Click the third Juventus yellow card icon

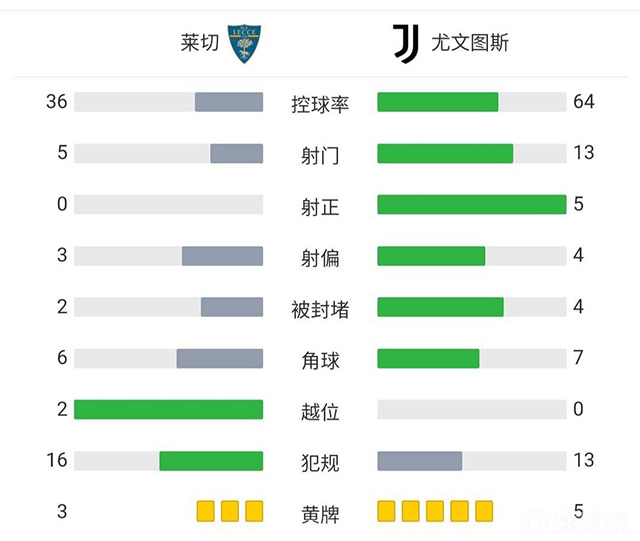tap(435, 511)
